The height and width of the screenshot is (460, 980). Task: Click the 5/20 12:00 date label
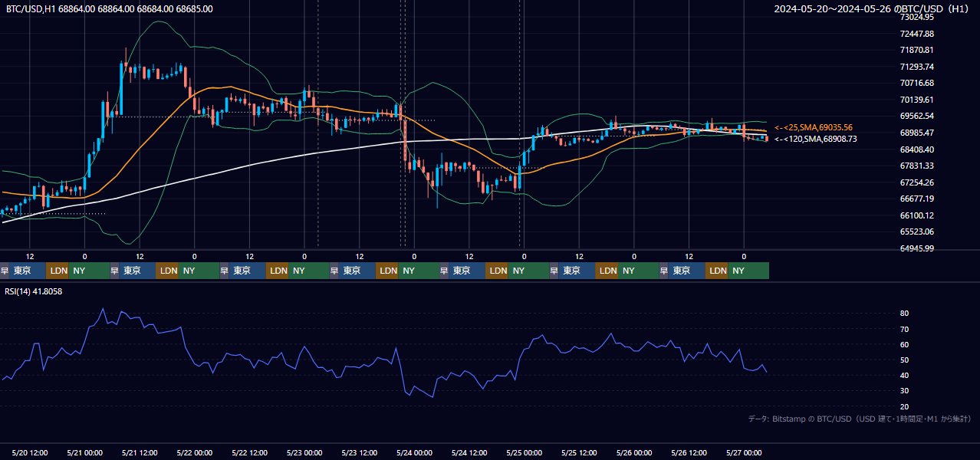tap(30, 452)
